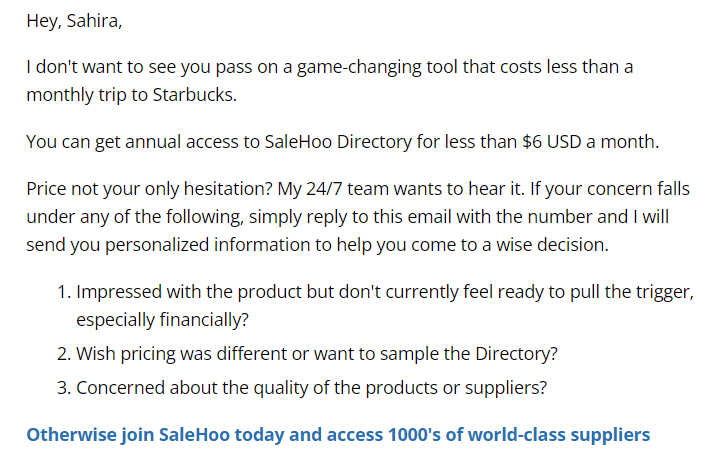Click the words 'especially financially?' in item 1

point(163,320)
